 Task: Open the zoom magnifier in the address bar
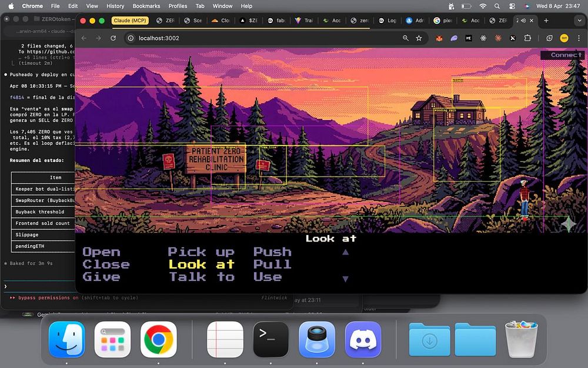[405, 38]
